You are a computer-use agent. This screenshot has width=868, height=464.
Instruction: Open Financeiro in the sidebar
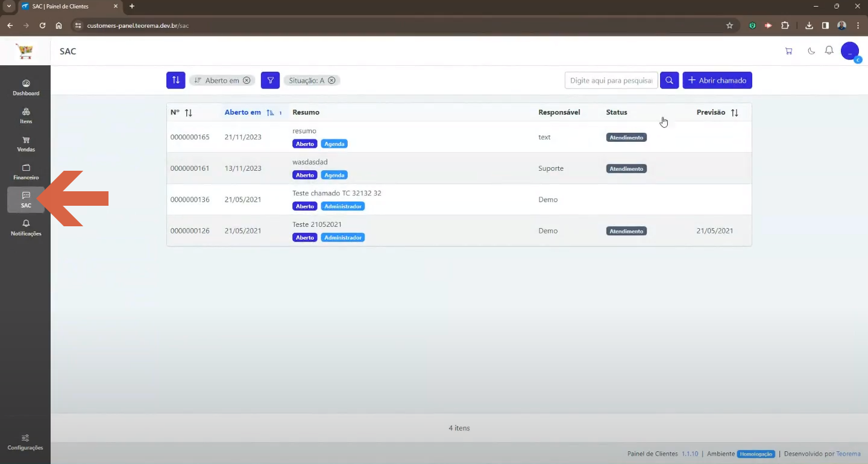click(x=26, y=172)
